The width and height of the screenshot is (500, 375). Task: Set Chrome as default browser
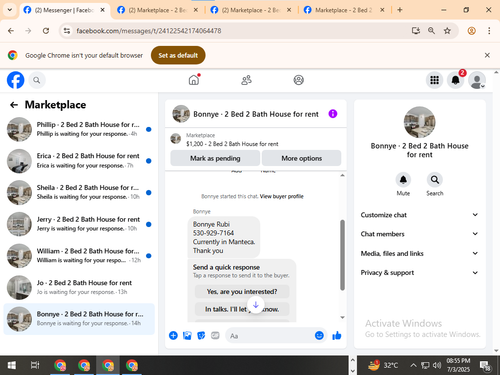178,55
